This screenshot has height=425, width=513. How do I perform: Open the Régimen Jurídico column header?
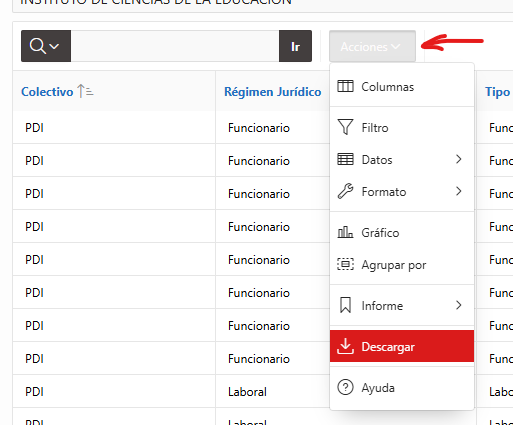272,92
